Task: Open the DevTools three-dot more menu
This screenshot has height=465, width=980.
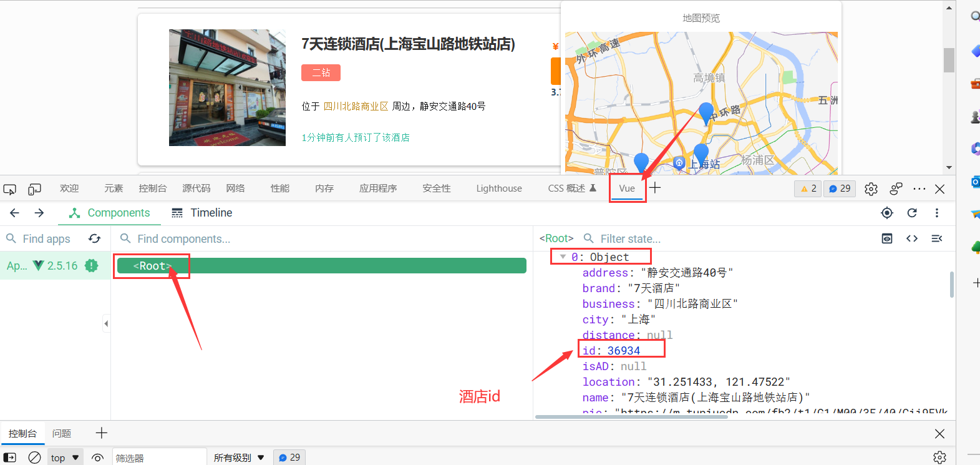Action: [919, 188]
